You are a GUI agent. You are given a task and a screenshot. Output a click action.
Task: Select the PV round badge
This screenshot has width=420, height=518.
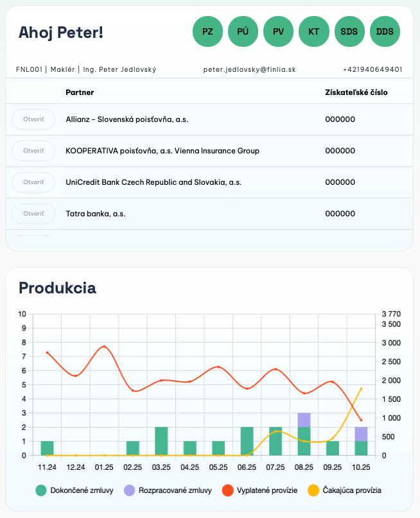[x=278, y=31]
